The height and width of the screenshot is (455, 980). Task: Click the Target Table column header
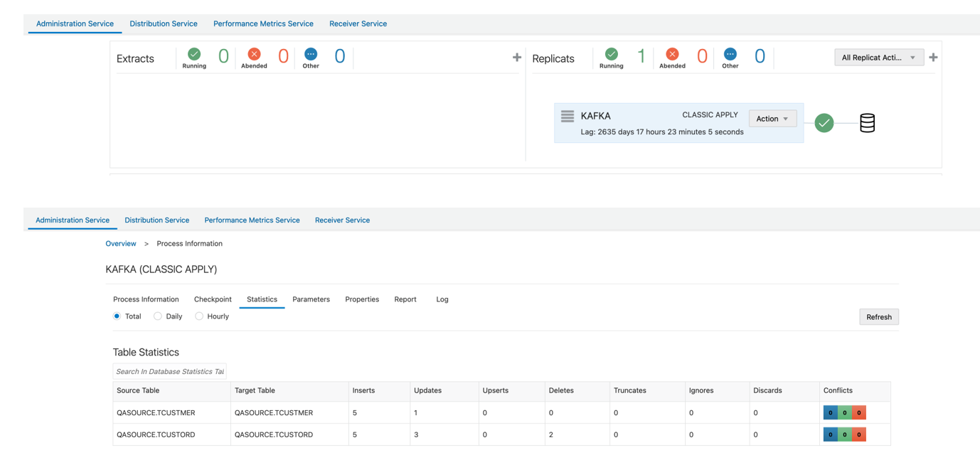tap(289, 391)
